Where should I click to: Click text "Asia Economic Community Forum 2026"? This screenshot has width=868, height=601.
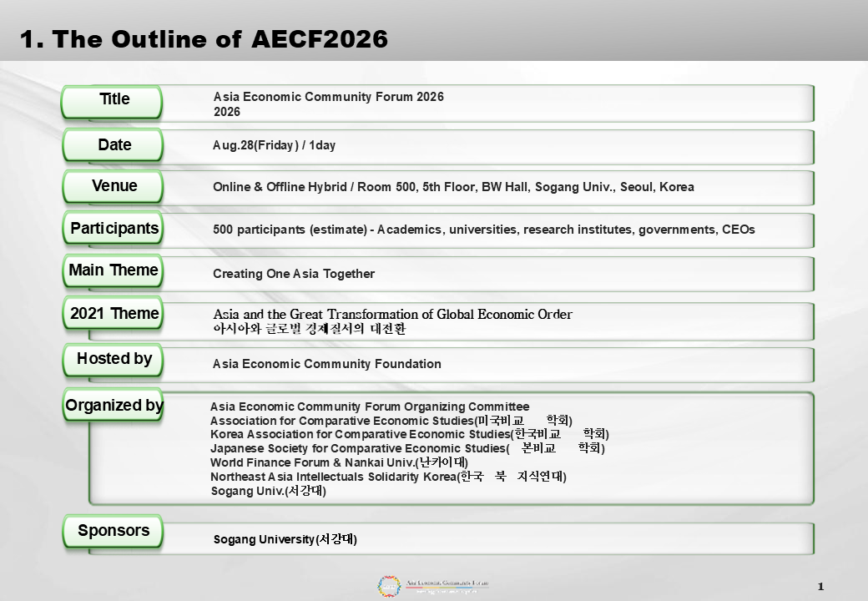[329, 97]
